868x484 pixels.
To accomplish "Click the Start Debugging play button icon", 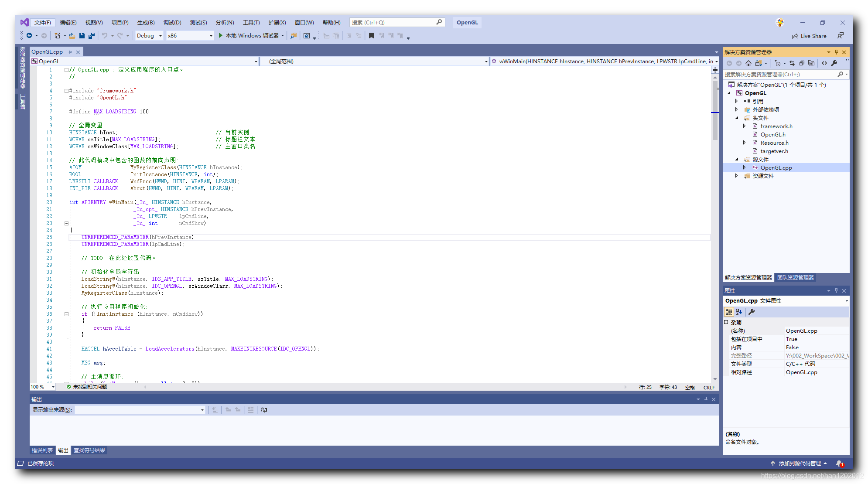I will [x=221, y=36].
